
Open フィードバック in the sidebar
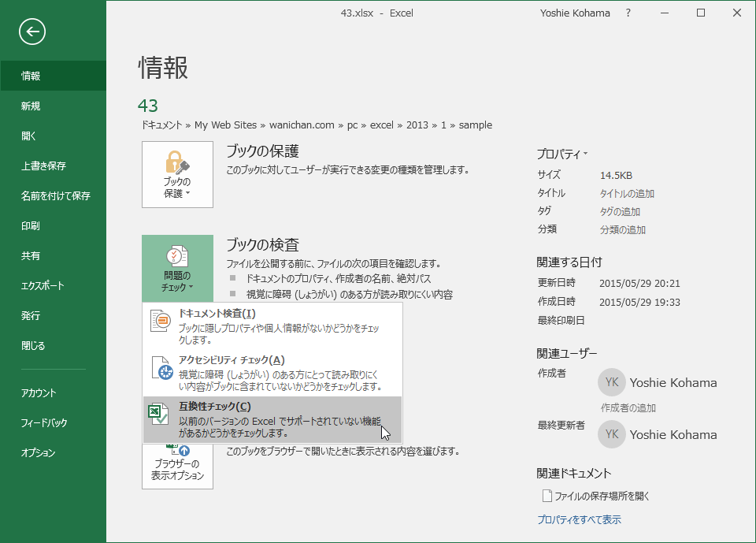(x=53, y=422)
